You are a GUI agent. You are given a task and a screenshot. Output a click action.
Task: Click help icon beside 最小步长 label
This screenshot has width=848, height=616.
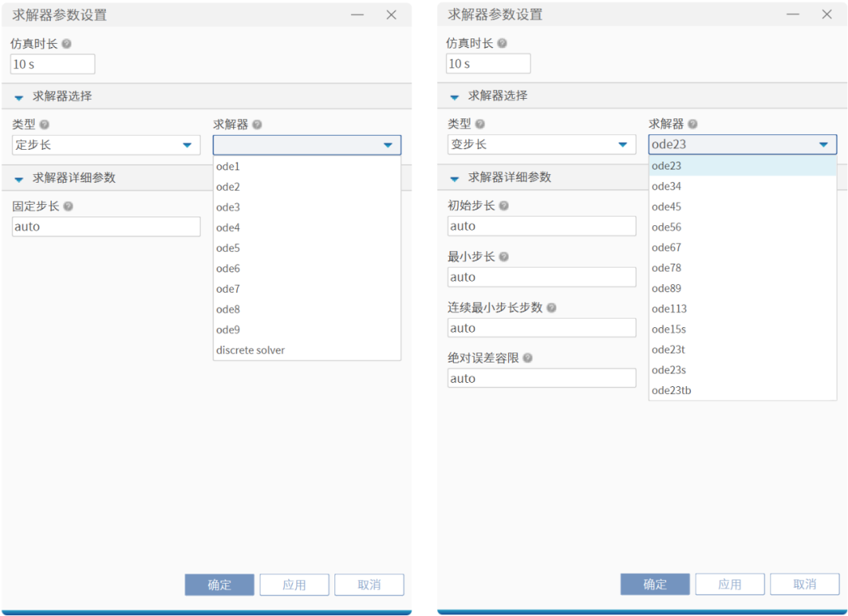click(x=504, y=257)
